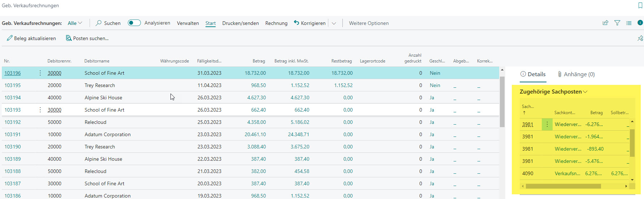Select the Alpine Ski House row 103189

pos(251,159)
